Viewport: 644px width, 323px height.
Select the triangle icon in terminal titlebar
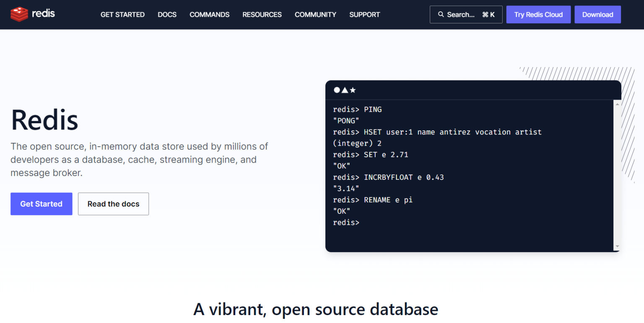(345, 90)
